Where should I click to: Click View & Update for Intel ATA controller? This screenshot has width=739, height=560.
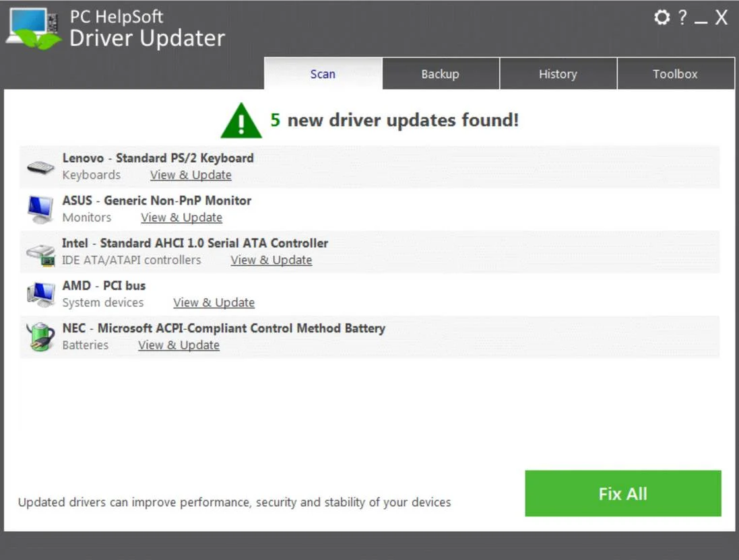tap(271, 260)
